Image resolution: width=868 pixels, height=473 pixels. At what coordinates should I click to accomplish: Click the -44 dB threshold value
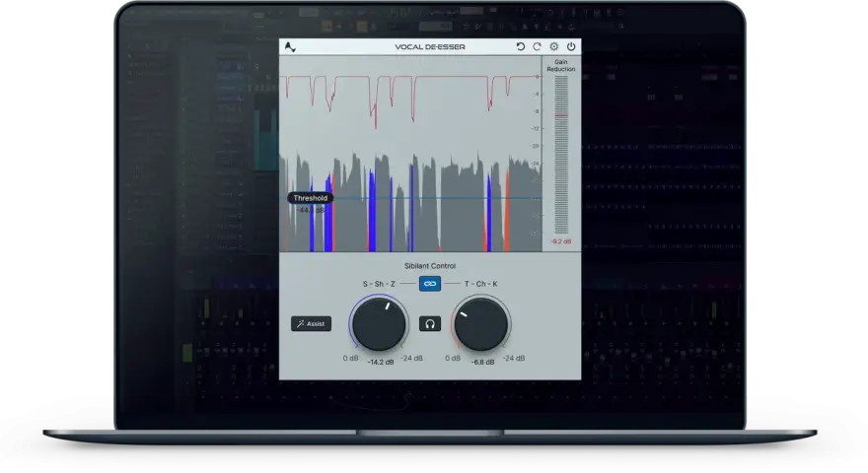click(311, 210)
